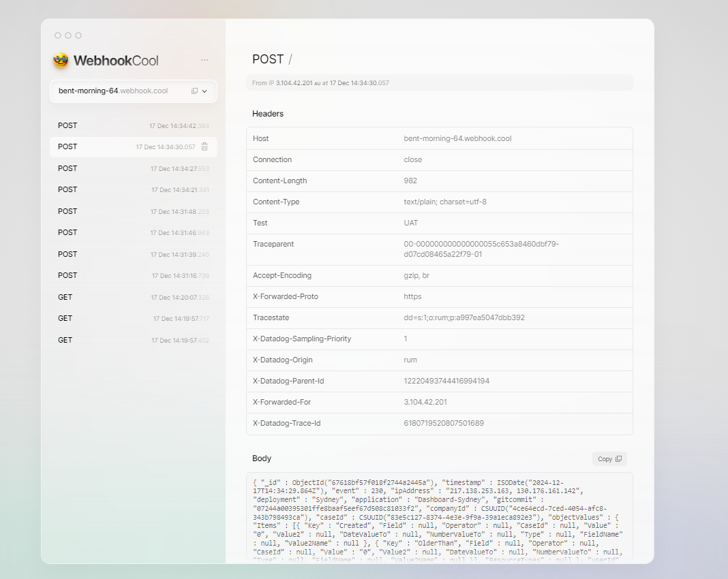
Task: View the GET request at 14:19:57.402
Action: [133, 341]
